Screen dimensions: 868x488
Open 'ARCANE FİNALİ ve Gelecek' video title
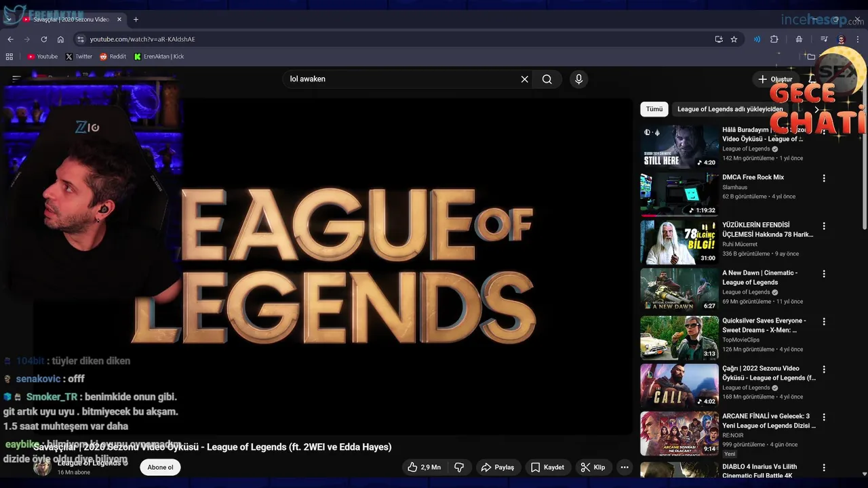tap(769, 421)
